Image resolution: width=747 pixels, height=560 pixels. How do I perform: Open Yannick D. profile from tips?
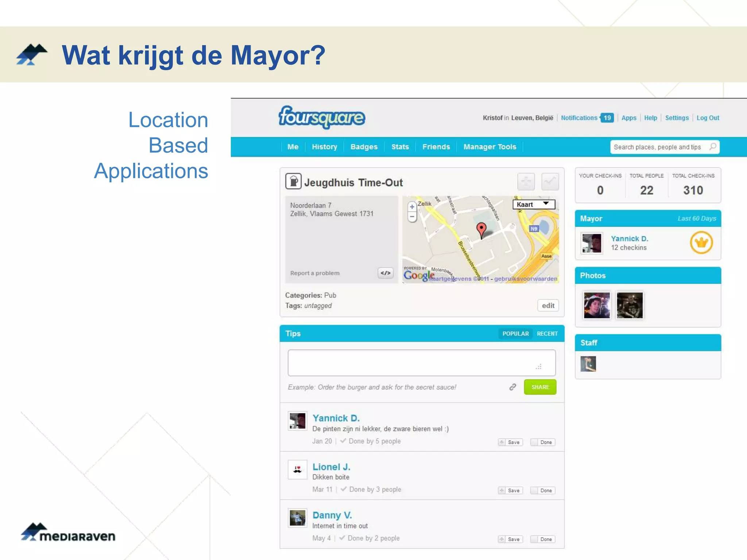(x=336, y=418)
